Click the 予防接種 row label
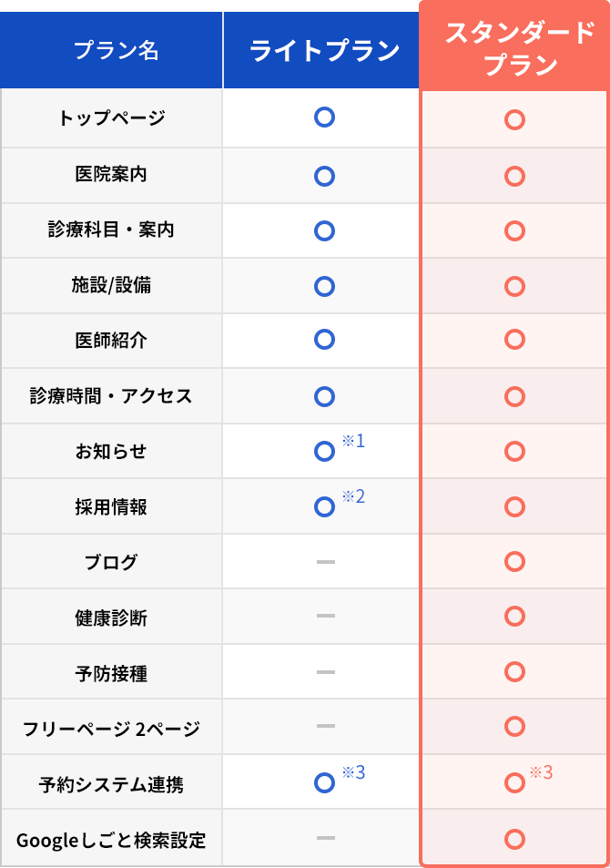This screenshot has height=868, width=610. tap(111, 674)
